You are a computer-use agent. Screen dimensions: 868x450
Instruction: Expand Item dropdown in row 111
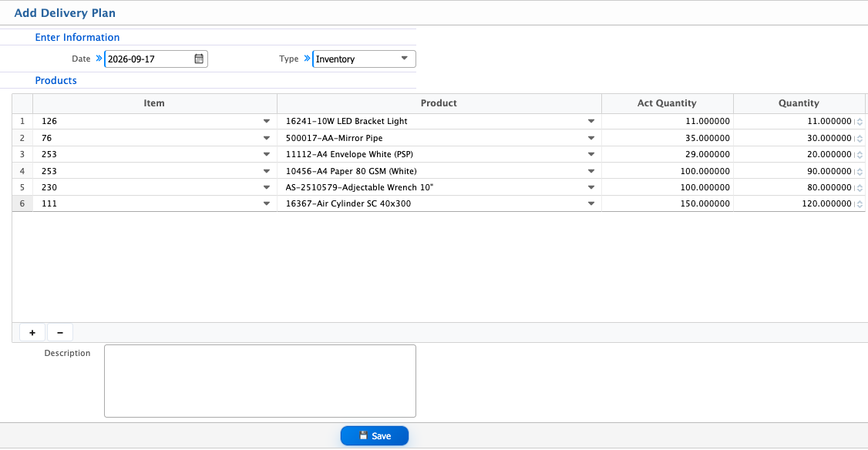[x=266, y=203]
